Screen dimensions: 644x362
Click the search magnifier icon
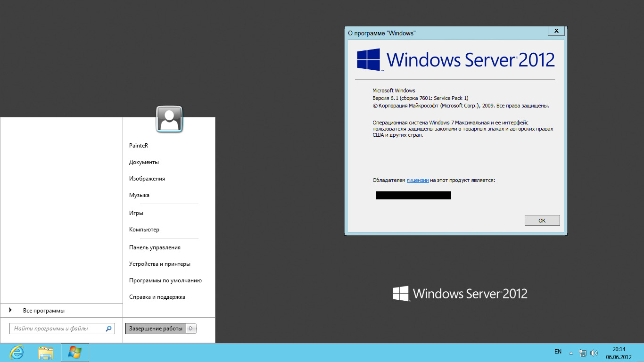pyautogui.click(x=109, y=329)
